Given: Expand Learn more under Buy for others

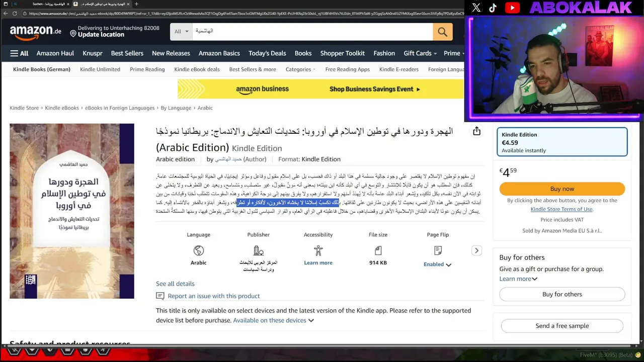Looking at the screenshot, I should (x=518, y=279).
